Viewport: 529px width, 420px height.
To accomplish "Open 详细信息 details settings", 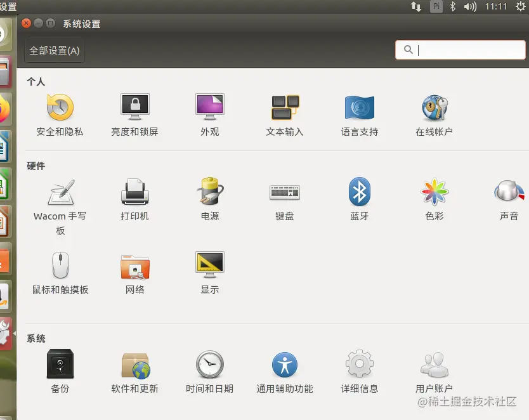I will click(x=359, y=371).
